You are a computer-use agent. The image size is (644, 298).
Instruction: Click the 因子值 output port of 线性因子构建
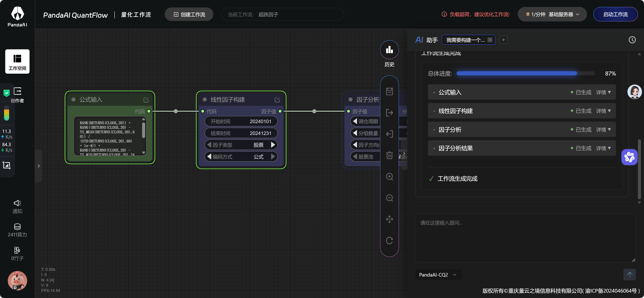coord(280,111)
